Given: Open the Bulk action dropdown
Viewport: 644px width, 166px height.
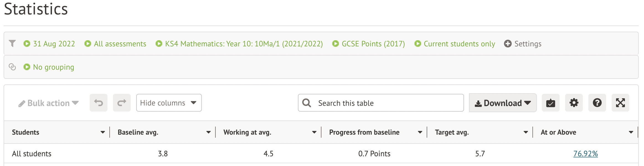Looking at the screenshot, I should click(x=49, y=103).
